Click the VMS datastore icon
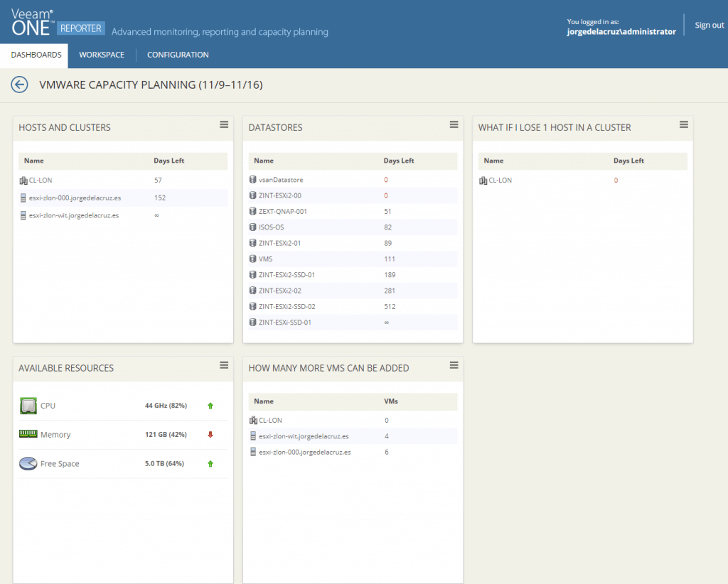The height and width of the screenshot is (584, 728). (253, 259)
